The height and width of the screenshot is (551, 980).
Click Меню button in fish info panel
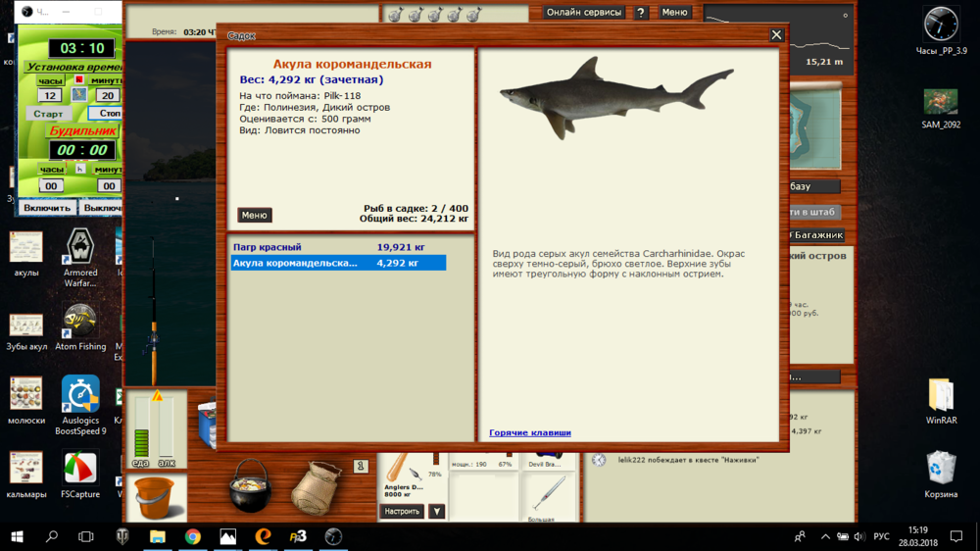click(x=254, y=215)
